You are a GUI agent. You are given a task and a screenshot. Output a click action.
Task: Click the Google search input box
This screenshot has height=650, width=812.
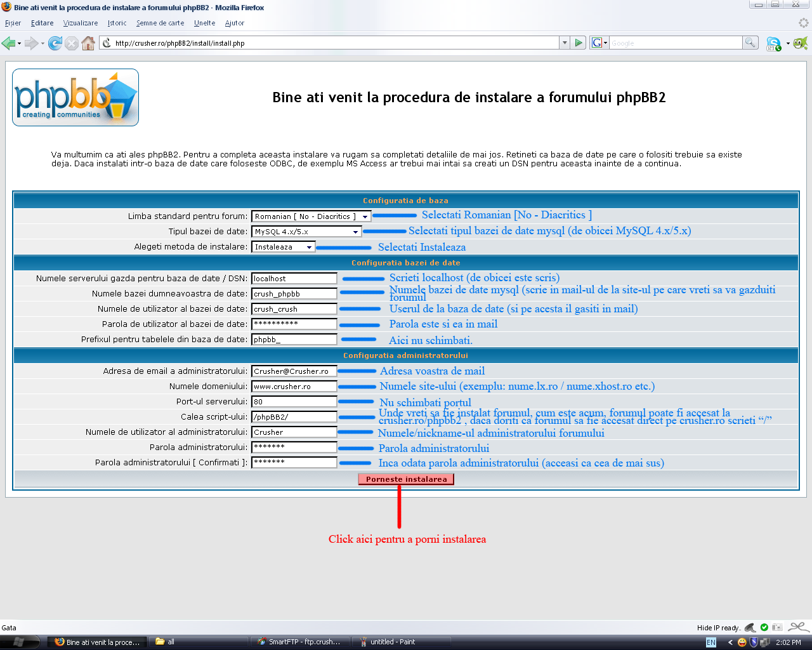(x=676, y=43)
